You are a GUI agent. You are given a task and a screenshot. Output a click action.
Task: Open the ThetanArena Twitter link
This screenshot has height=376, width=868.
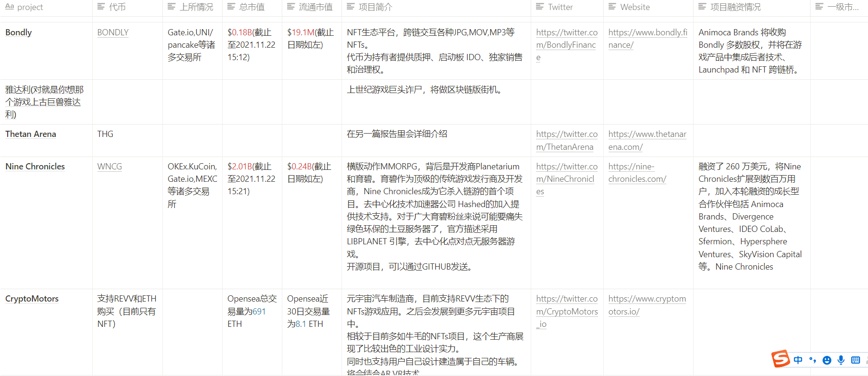pyautogui.click(x=567, y=140)
